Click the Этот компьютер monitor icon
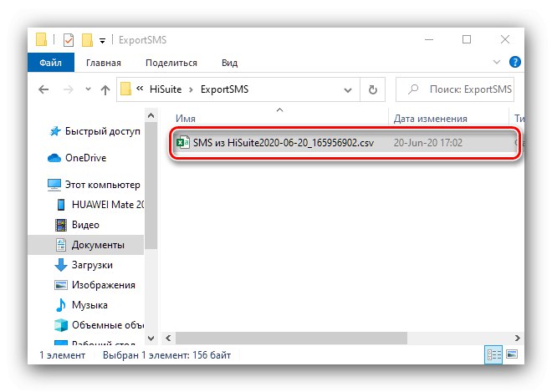The height and width of the screenshot is (392, 552). coord(54,185)
